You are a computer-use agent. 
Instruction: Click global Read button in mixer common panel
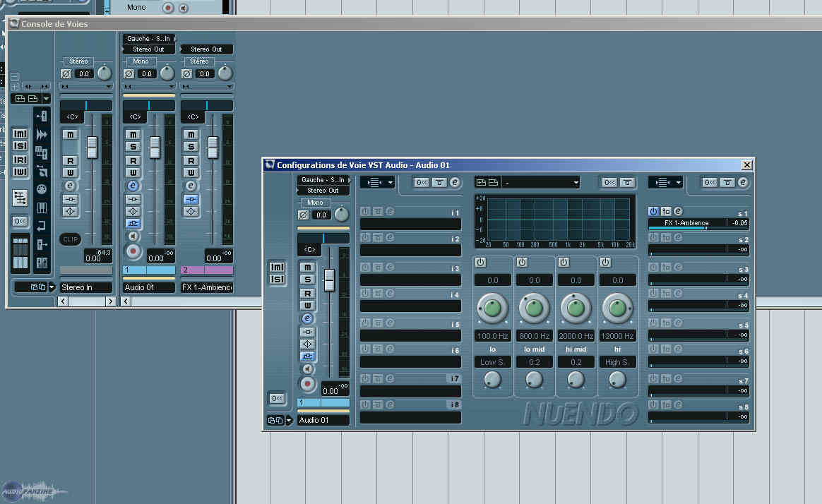pyautogui.click(x=20, y=160)
